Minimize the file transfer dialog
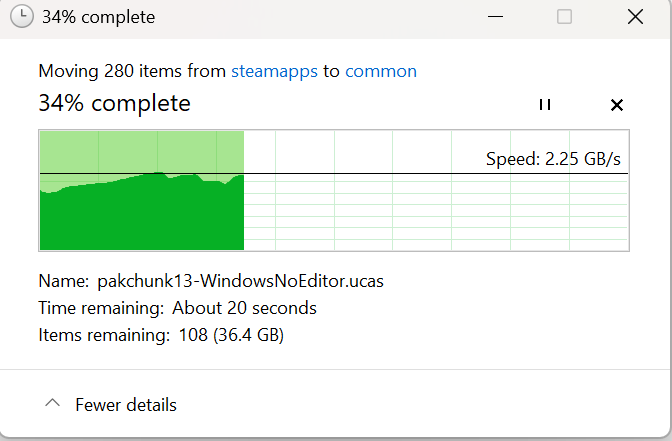 coord(495,17)
